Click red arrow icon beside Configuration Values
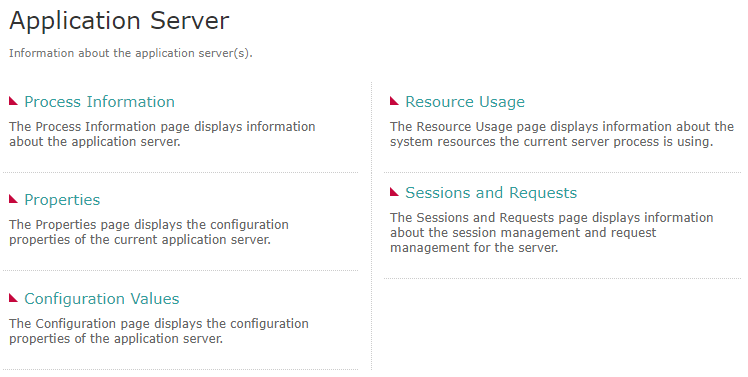748x377 pixels. [13, 298]
